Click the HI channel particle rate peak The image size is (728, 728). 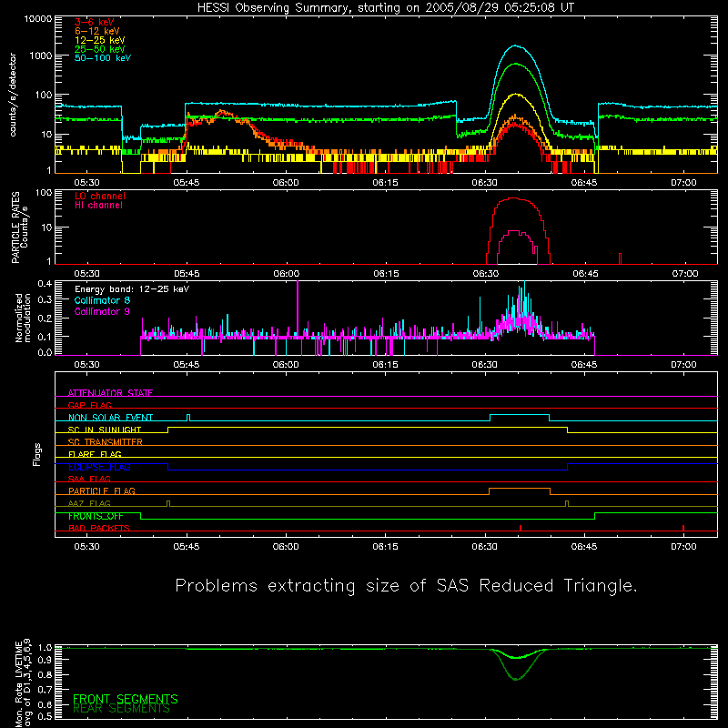514,231
